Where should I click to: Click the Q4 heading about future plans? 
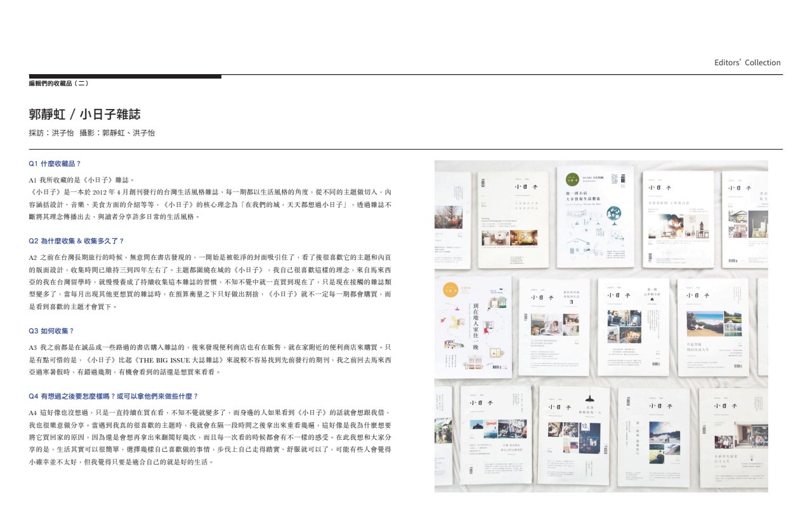[x=114, y=396]
